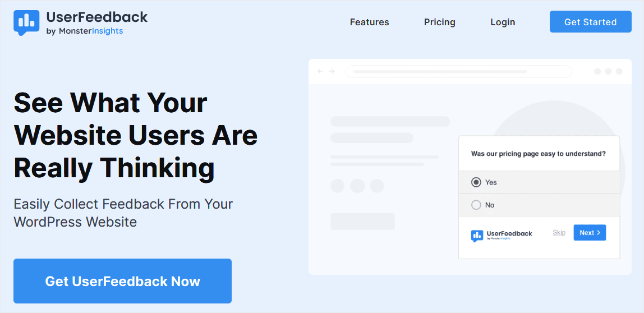The image size is (644, 313).
Task: Click the rightmost window dot in mockup browser
Action: pyautogui.click(x=619, y=71)
